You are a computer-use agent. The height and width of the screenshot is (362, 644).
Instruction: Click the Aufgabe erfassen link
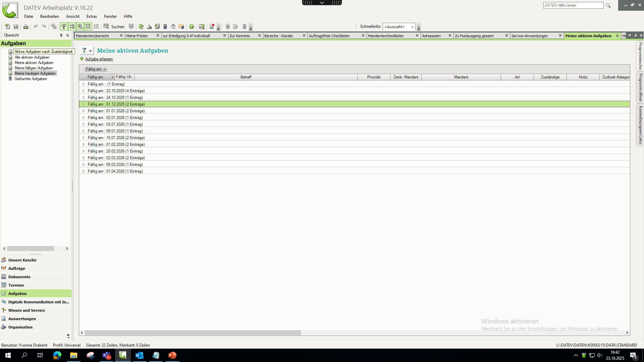click(99, 59)
